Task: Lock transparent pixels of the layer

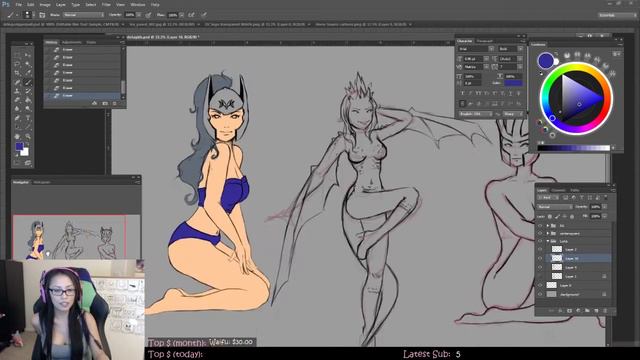Action: coord(550,216)
